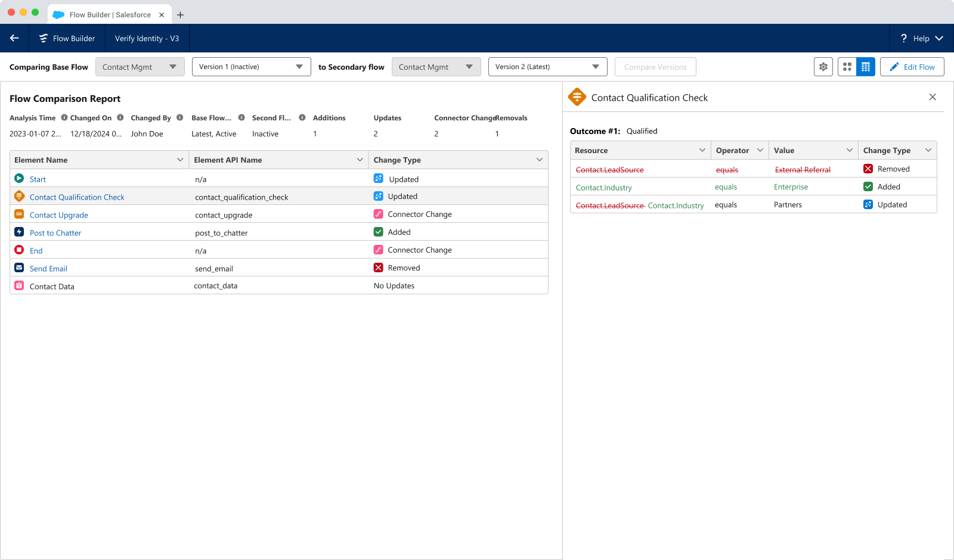Open the Contact Upgrade link
954x560 pixels.
point(59,215)
